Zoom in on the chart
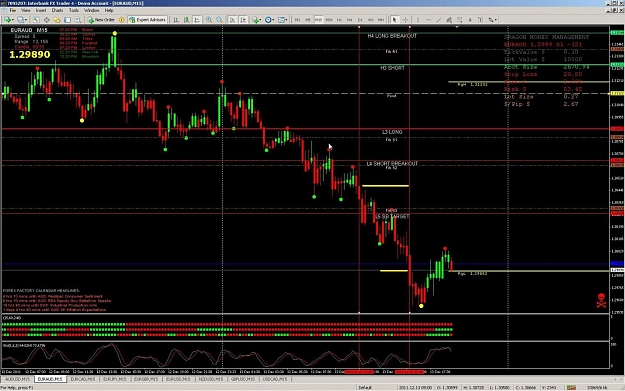This screenshot has height=391, width=625. coord(209,20)
